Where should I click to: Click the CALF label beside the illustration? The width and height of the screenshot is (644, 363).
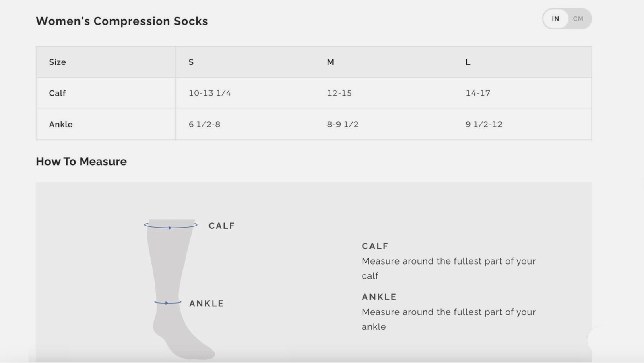point(221,226)
